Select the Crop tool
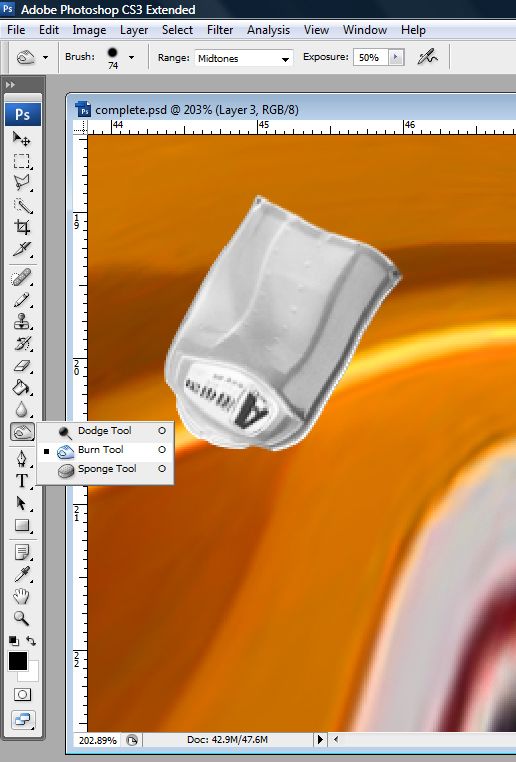Image resolution: width=516 pixels, height=762 pixels. click(x=22, y=227)
